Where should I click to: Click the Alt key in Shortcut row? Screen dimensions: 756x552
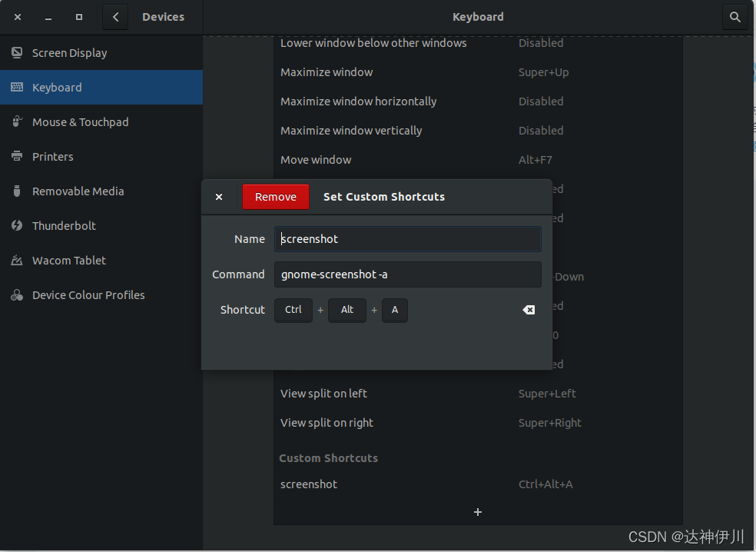tap(347, 310)
